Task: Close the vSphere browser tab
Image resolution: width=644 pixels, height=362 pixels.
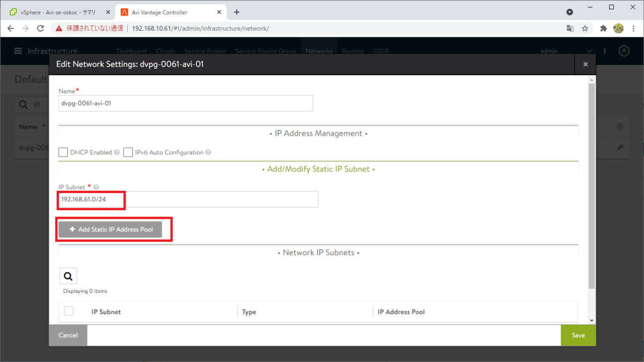Action: click(107, 12)
